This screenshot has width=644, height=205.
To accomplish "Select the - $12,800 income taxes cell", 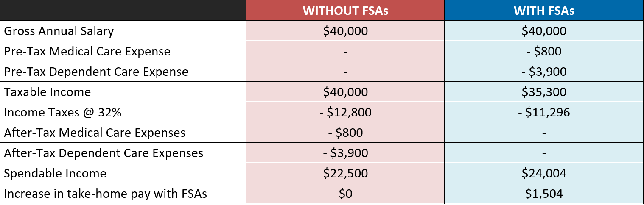I will [x=345, y=112].
